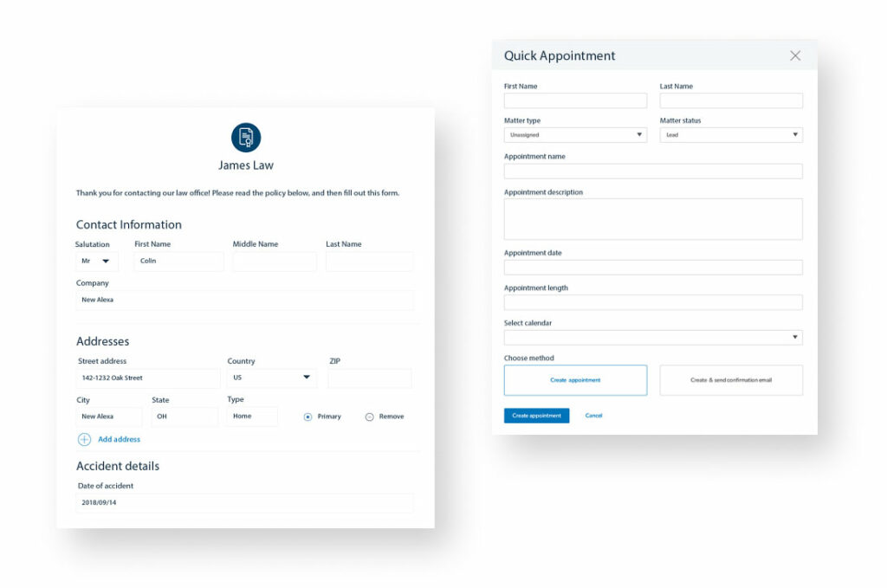Click the ZIP field

370,378
